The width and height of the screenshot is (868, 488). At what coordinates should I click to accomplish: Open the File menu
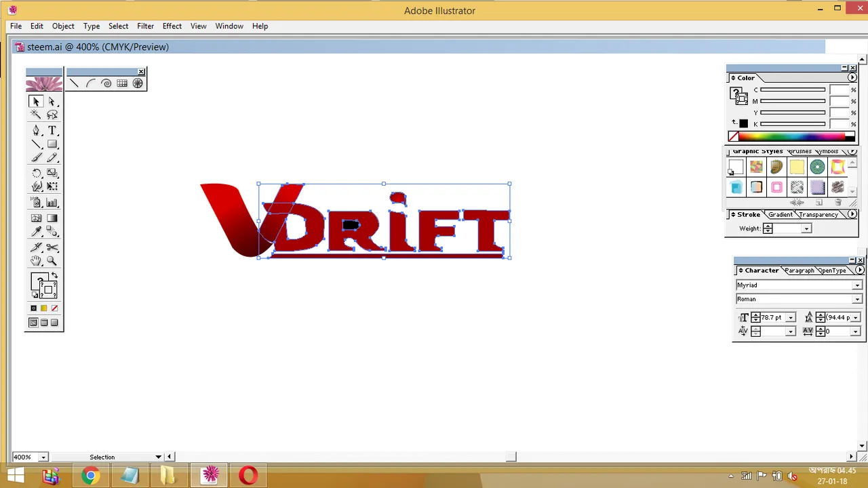16,26
